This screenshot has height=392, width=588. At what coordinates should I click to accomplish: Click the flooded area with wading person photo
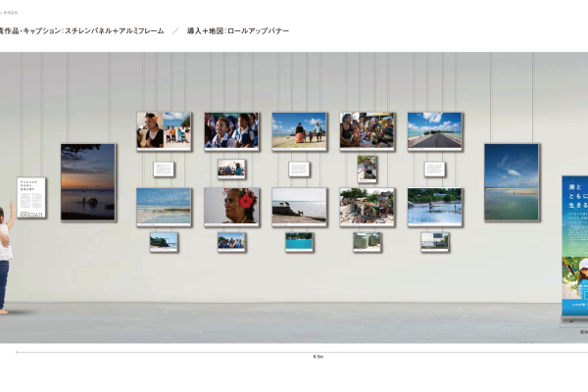[x=434, y=207]
